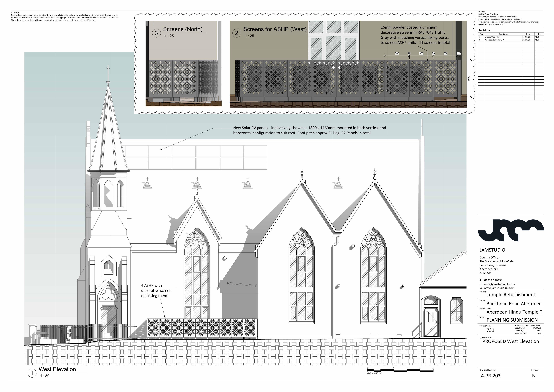Click the '4 ASHP with decorative screen' note
554x392 pixels.
(x=156, y=291)
